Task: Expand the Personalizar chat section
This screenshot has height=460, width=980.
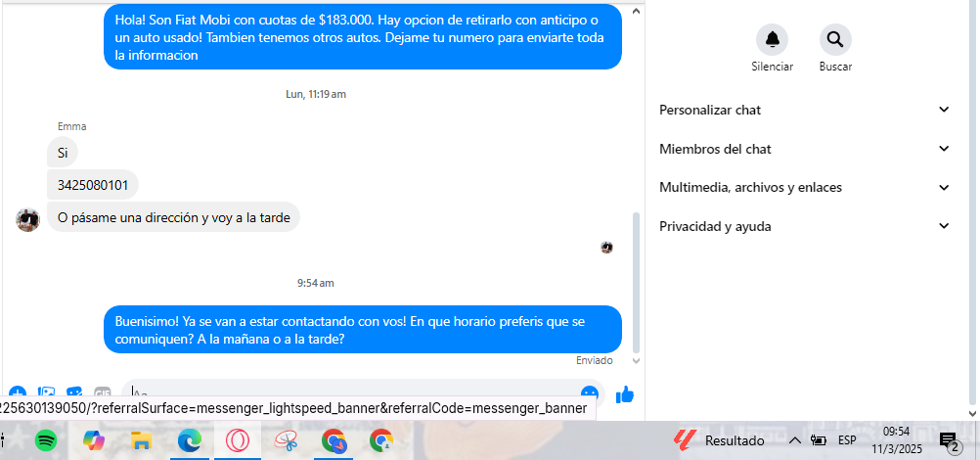Action: (x=804, y=111)
